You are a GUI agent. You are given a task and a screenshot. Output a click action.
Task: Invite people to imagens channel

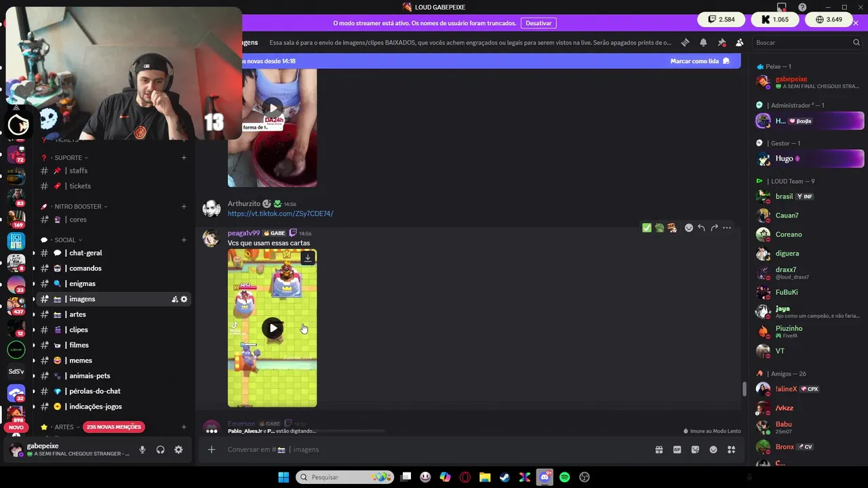point(174,300)
